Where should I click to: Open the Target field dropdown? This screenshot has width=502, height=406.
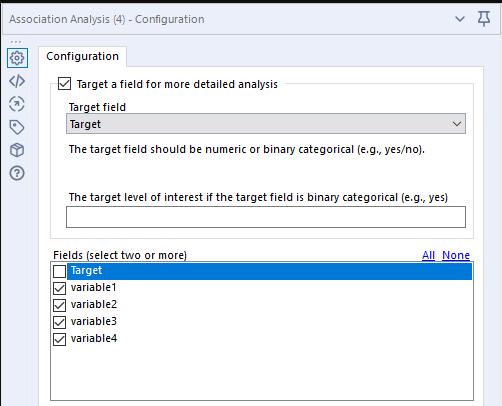tap(266, 124)
